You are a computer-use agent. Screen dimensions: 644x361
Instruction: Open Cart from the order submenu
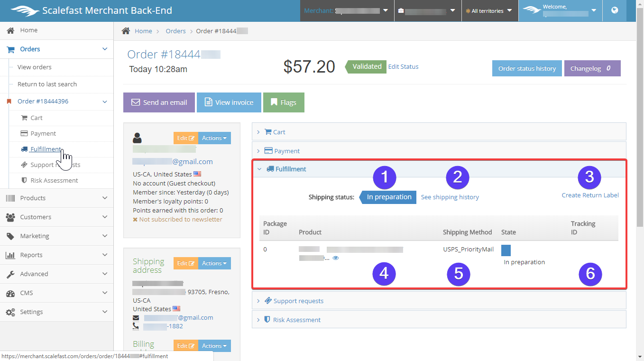pyautogui.click(x=36, y=118)
